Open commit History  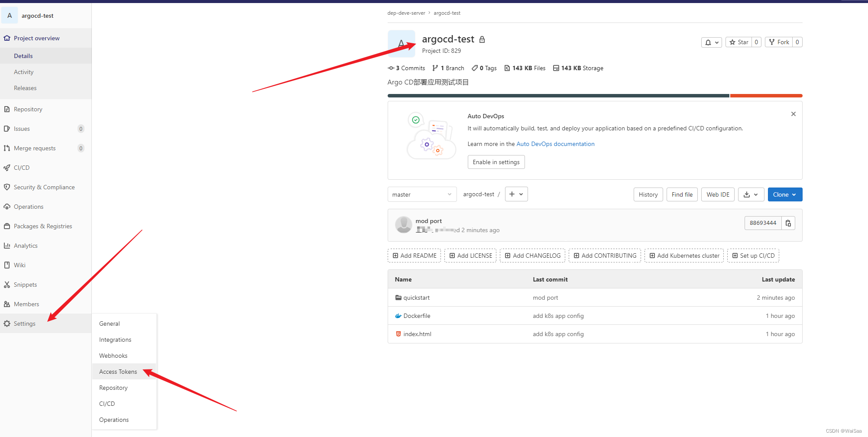coord(648,194)
